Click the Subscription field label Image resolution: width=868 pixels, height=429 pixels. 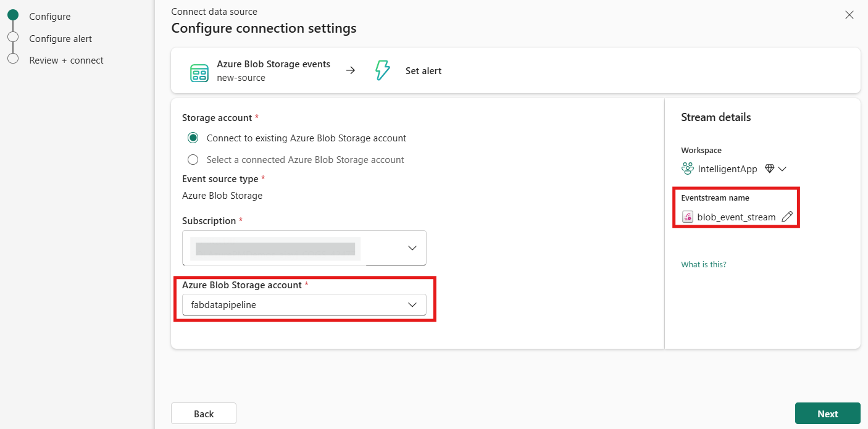209,221
